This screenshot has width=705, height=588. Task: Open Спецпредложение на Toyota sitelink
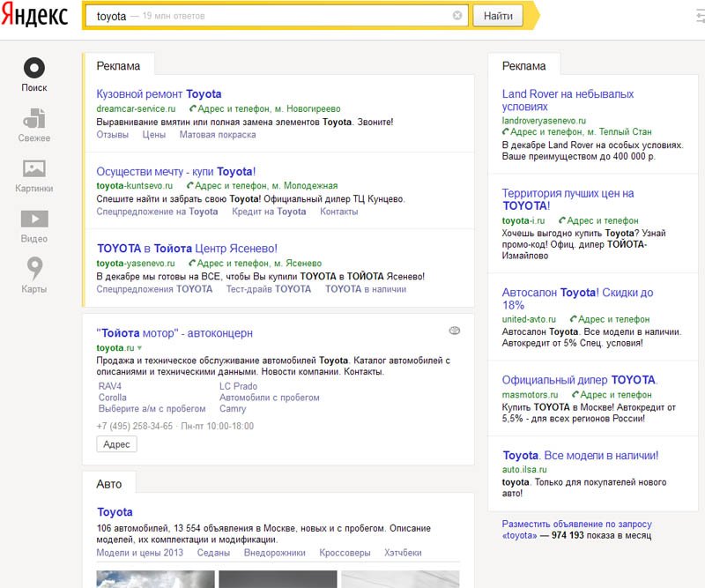pos(157,212)
